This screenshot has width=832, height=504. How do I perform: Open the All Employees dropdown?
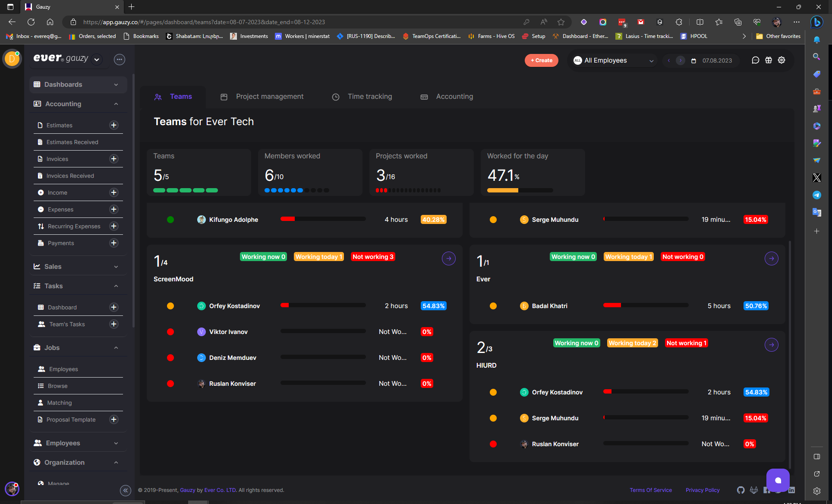click(612, 60)
